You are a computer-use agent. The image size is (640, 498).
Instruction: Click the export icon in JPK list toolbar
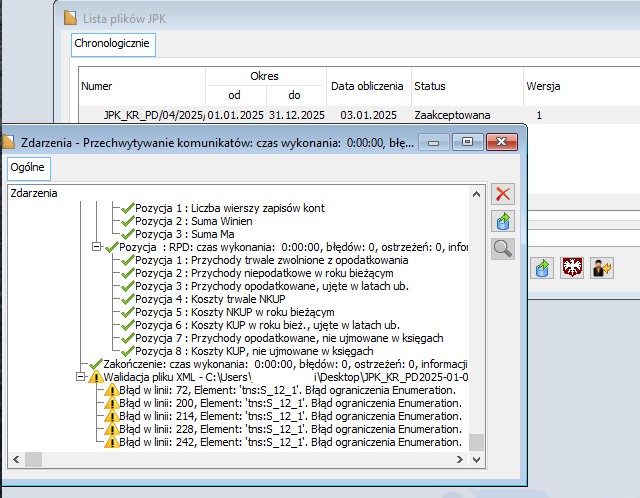(x=543, y=268)
